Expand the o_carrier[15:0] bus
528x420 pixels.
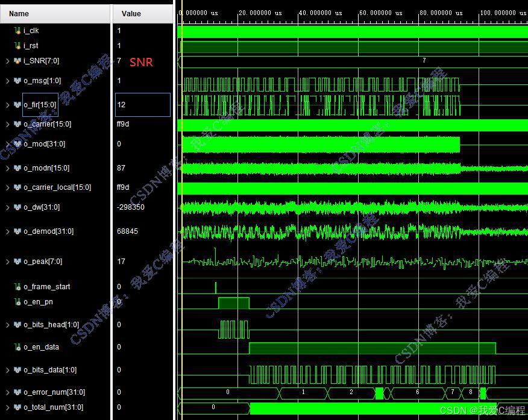click(x=7, y=124)
